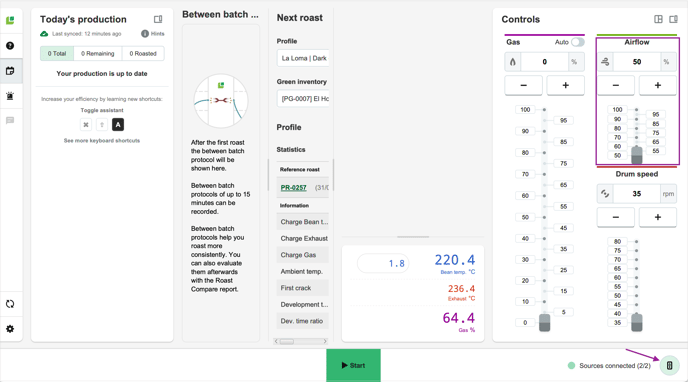Collapse the Today's production panel icon
Image resolution: width=688 pixels, height=382 pixels.
(158, 19)
